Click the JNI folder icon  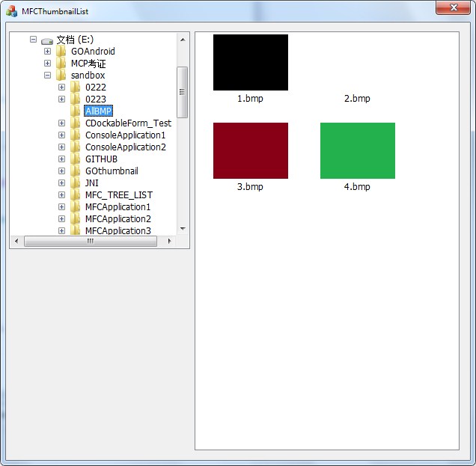point(76,183)
